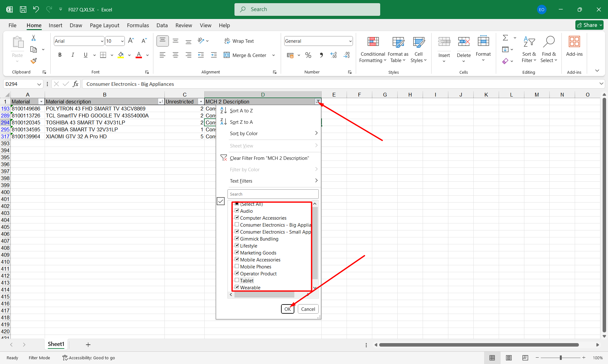
Task: Click the Format Painter icon
Action: [x=34, y=61]
